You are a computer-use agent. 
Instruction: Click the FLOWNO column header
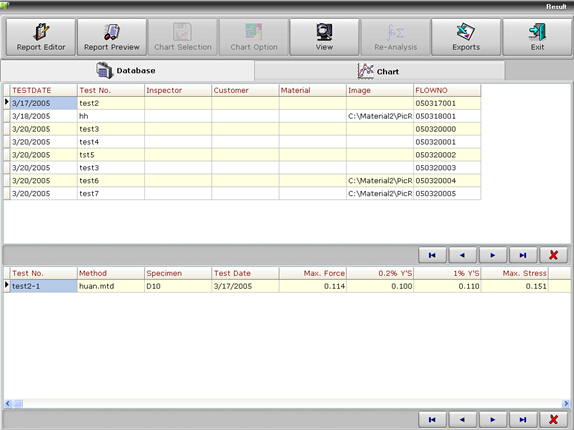(x=447, y=90)
